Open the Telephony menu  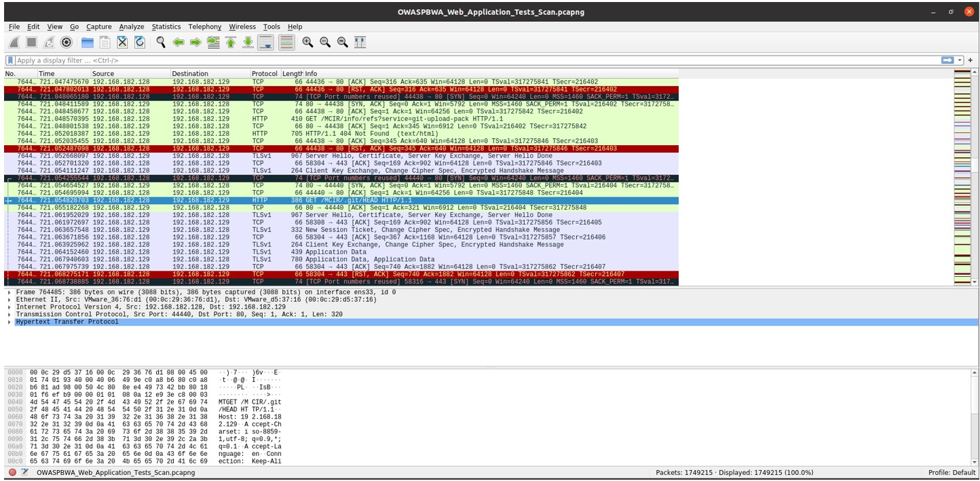point(205,26)
